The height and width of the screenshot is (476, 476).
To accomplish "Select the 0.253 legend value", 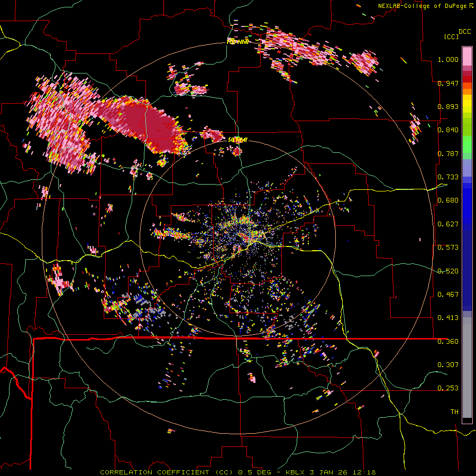I will pos(448,388).
